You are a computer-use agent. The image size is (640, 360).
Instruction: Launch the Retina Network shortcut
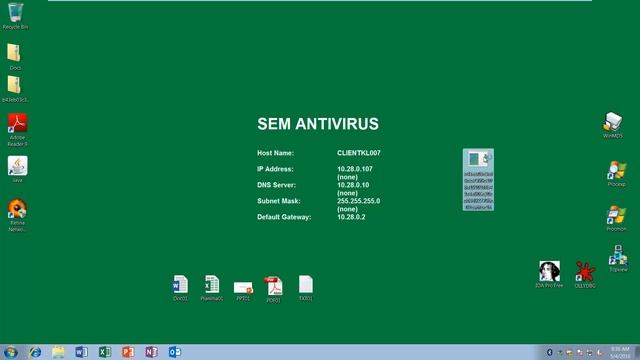tap(17, 215)
